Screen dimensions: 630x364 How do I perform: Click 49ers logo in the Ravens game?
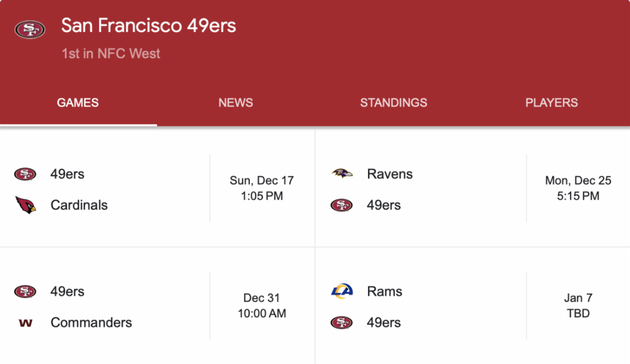[342, 205]
